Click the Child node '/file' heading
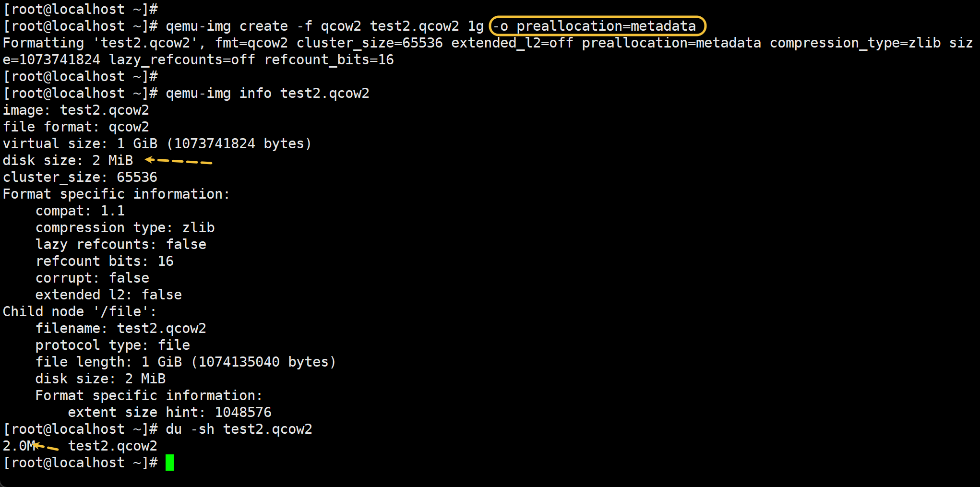The image size is (980, 487). point(79,311)
